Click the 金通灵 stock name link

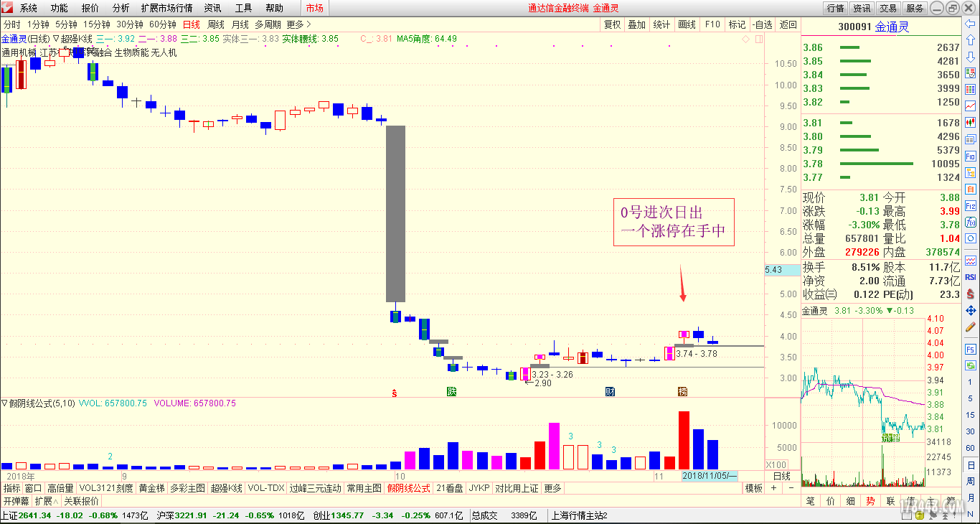pos(892,27)
